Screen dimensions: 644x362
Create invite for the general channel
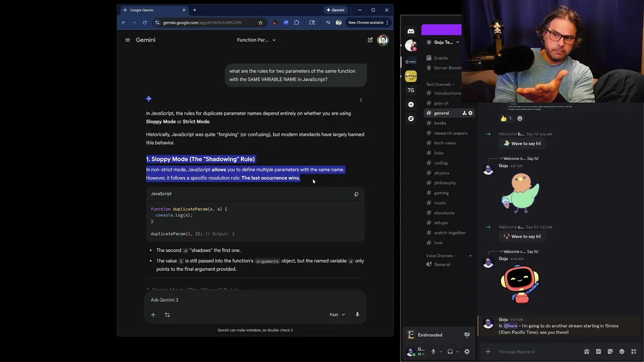(464, 113)
